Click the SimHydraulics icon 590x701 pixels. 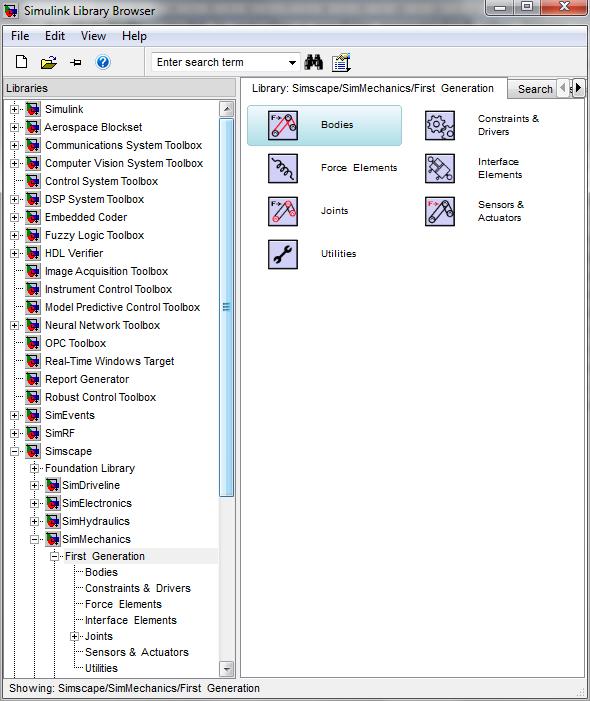(53, 521)
